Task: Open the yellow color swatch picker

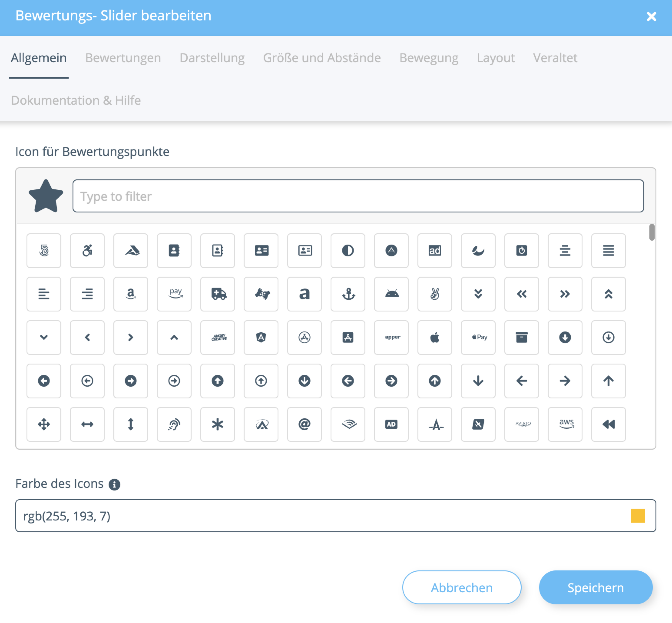Action: pos(638,516)
